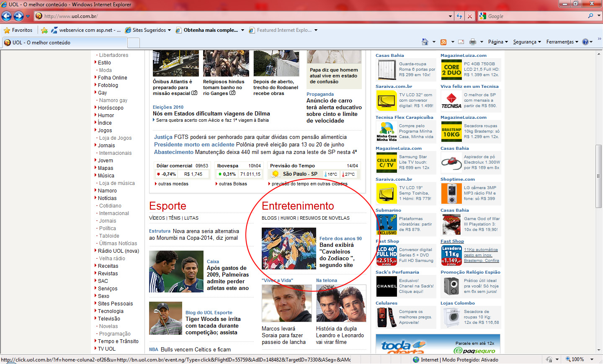Open search provider options dropdown arrow
Viewport: 603px width, 364px height.
tap(599, 16)
